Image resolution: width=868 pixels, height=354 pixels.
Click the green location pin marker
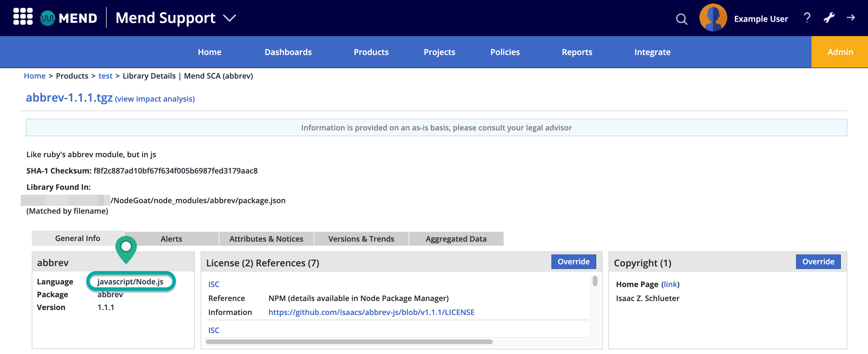click(x=126, y=249)
